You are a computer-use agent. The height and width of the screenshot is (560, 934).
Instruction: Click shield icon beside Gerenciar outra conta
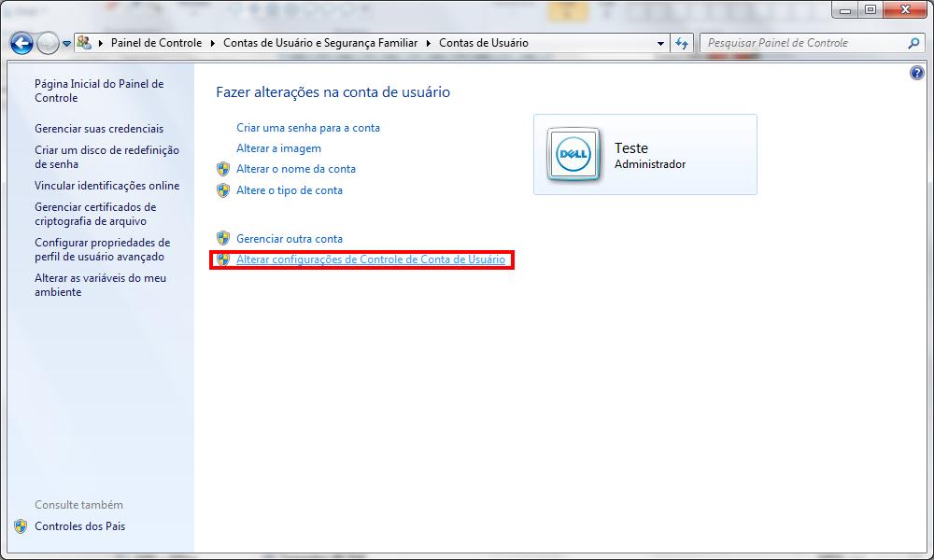[x=223, y=239]
